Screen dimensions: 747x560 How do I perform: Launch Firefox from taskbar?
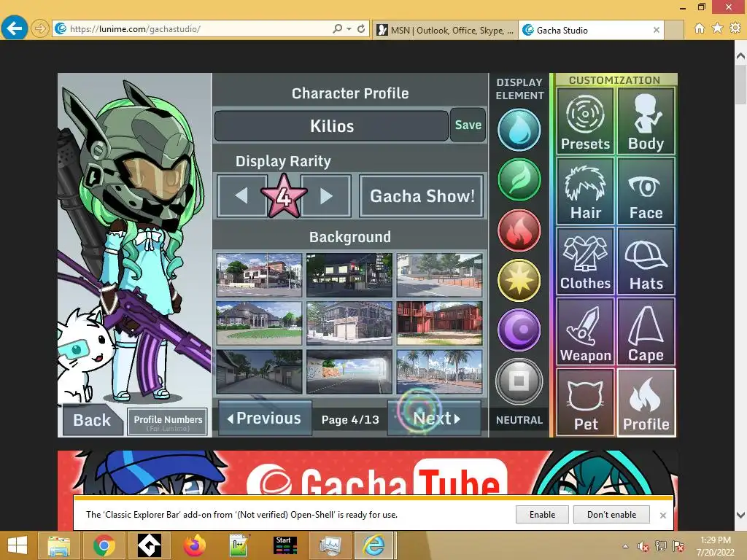click(194, 545)
